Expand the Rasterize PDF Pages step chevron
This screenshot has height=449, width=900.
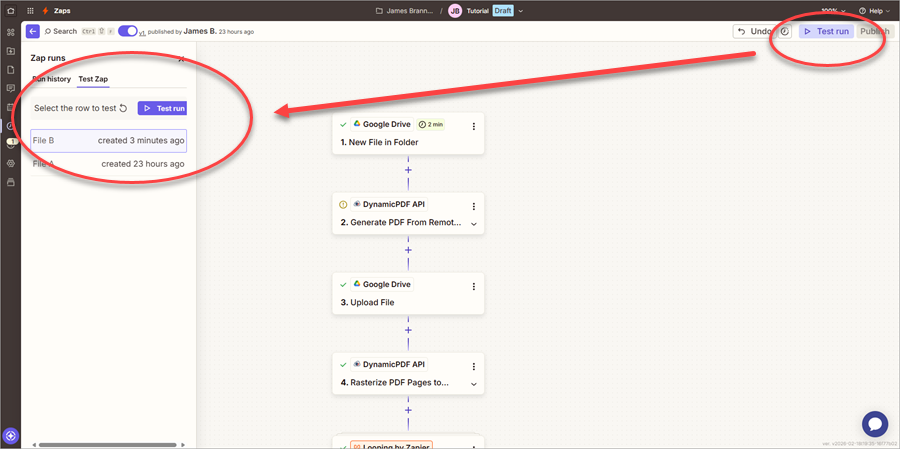474,383
